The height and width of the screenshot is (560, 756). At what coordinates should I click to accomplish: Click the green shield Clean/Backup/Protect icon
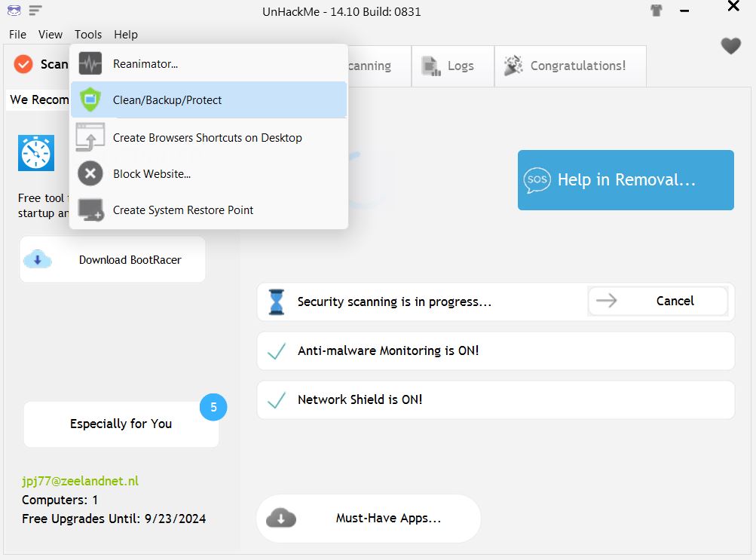click(x=90, y=99)
